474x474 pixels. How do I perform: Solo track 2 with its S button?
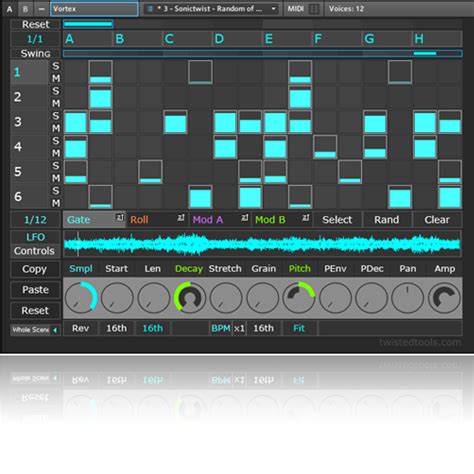pyautogui.click(x=56, y=91)
